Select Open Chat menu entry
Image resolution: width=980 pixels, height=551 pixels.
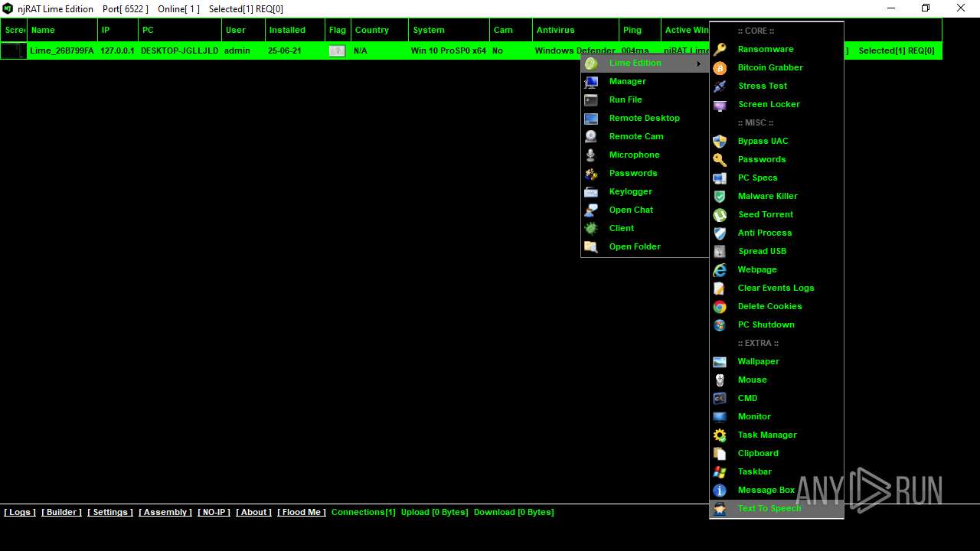click(x=645, y=210)
